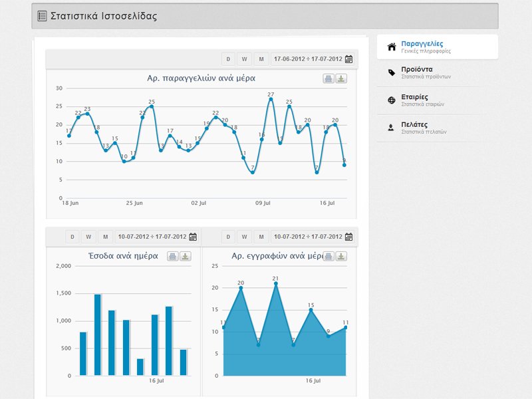
Task: Open calendar icon in revenue chart toolbar
Action: [193, 237]
